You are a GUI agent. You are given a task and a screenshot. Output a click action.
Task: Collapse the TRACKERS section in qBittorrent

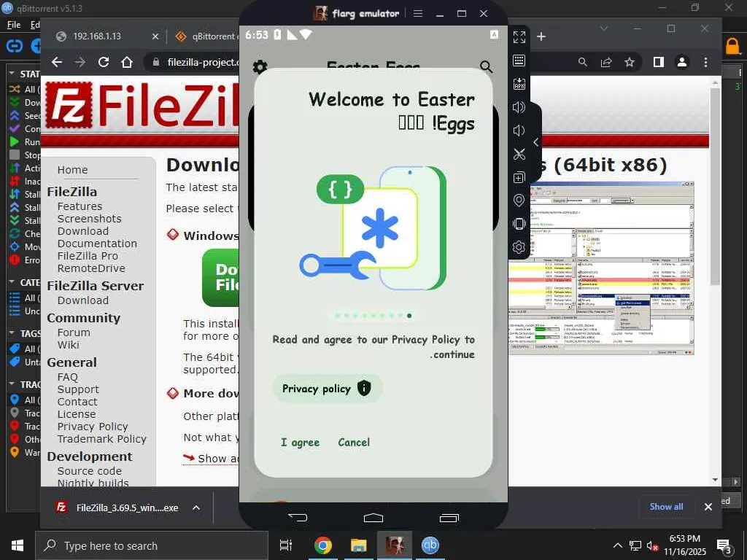[x=12, y=384]
